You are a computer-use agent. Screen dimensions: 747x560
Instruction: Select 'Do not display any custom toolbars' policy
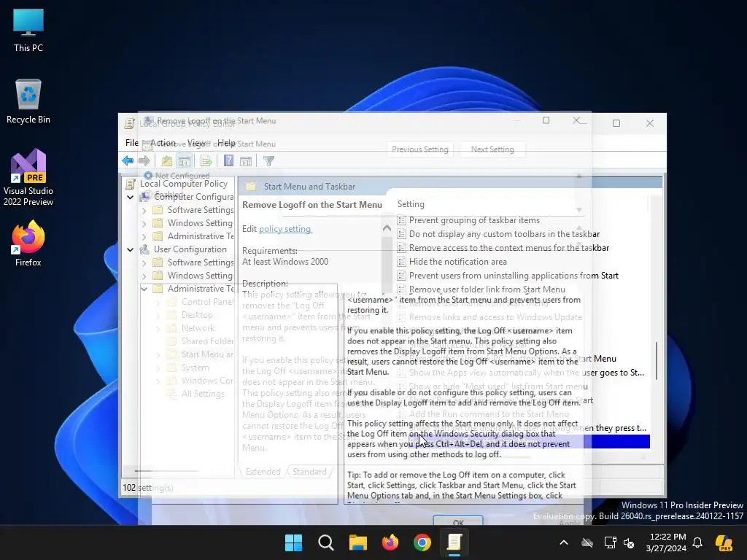point(505,234)
